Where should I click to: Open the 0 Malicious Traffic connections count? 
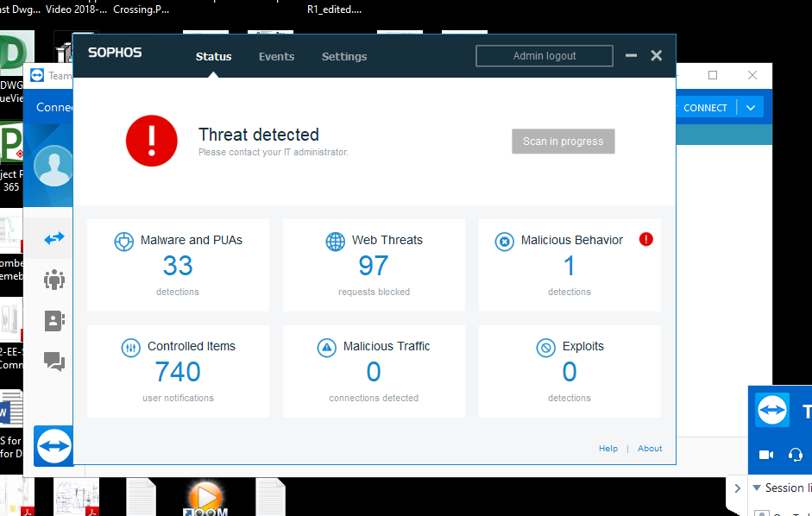[x=374, y=372]
